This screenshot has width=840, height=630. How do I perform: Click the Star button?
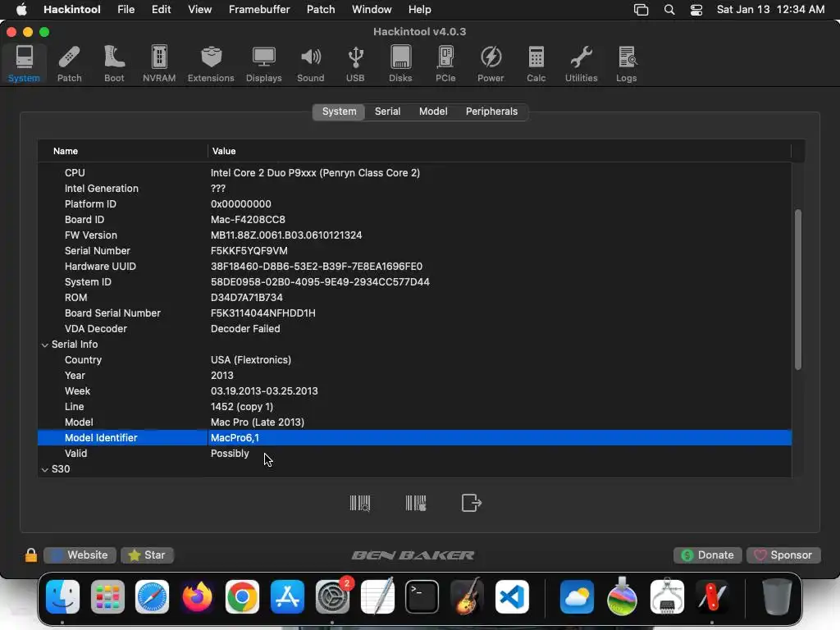pos(148,555)
